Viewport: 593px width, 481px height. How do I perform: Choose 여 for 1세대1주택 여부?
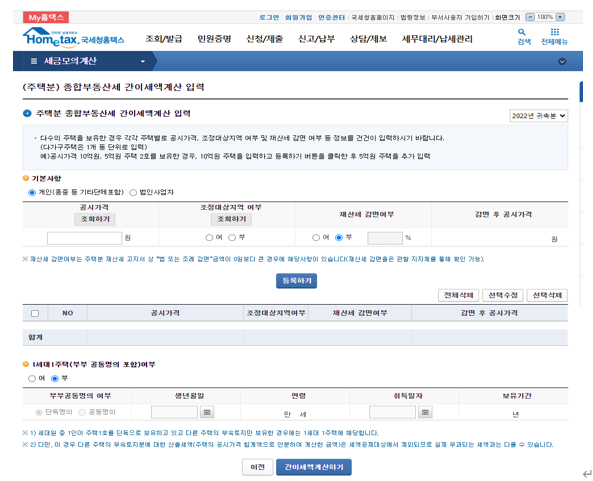coord(32,378)
